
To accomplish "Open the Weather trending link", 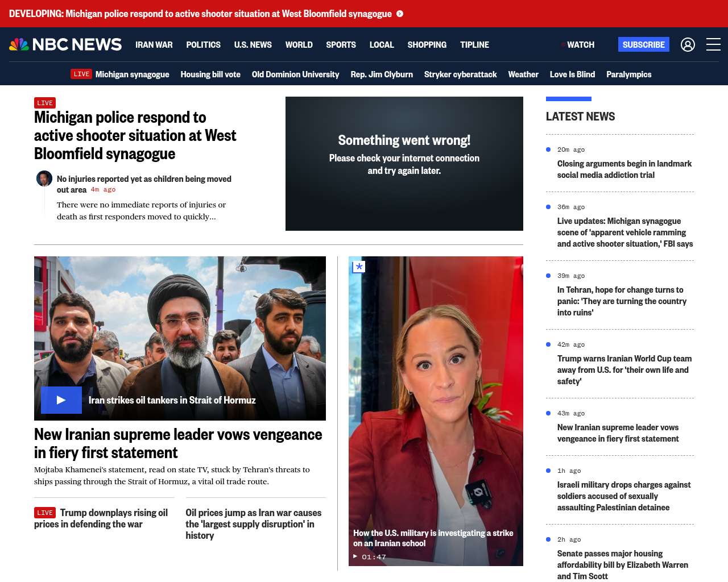I will 523,74.
